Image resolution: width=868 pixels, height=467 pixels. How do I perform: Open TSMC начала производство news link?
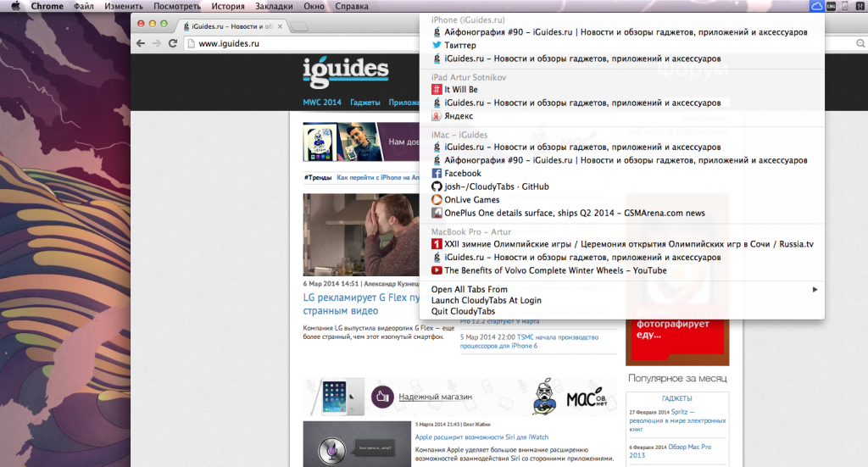point(529,342)
